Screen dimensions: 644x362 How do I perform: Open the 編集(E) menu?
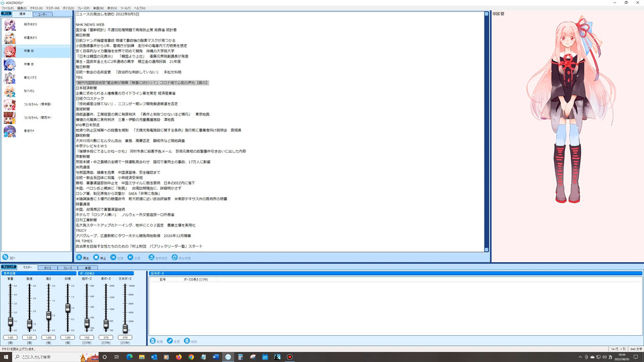coord(21,8)
